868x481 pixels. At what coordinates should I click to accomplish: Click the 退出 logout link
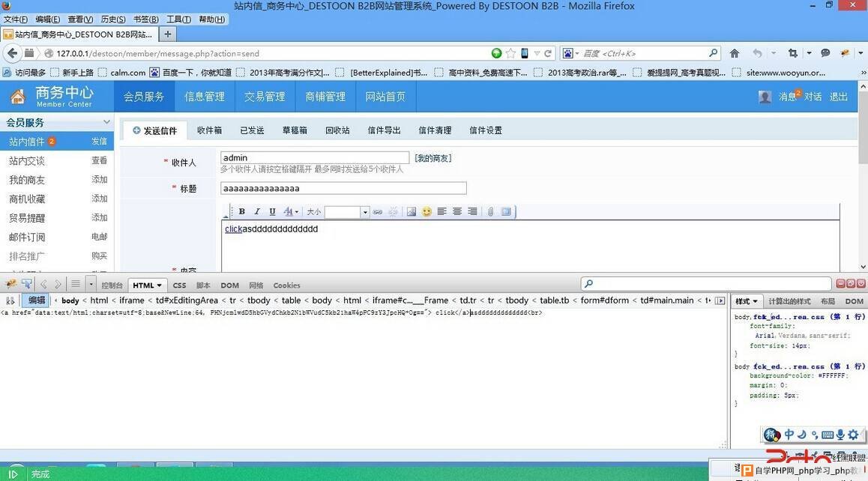(x=839, y=97)
